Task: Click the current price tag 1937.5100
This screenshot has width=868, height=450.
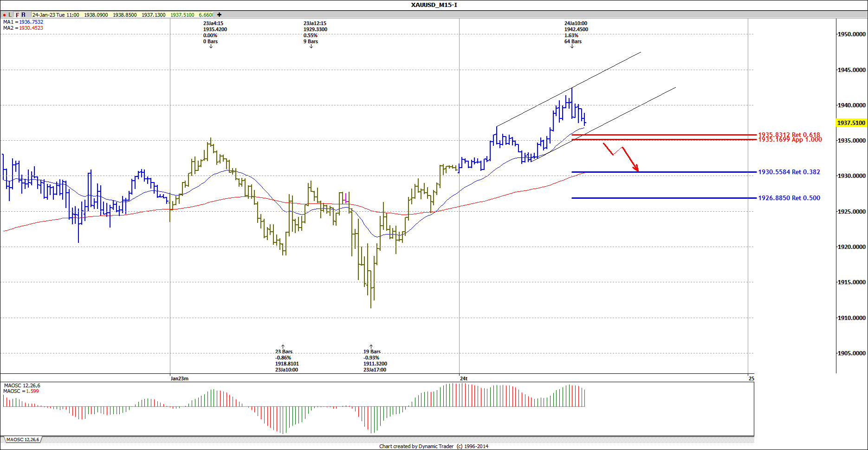Action: point(851,123)
